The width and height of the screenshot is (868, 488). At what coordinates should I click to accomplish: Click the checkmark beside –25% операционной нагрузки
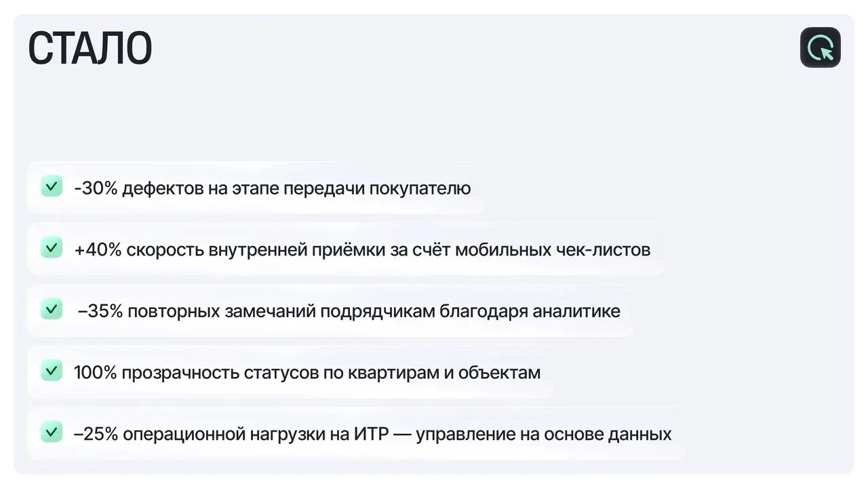coord(52,432)
